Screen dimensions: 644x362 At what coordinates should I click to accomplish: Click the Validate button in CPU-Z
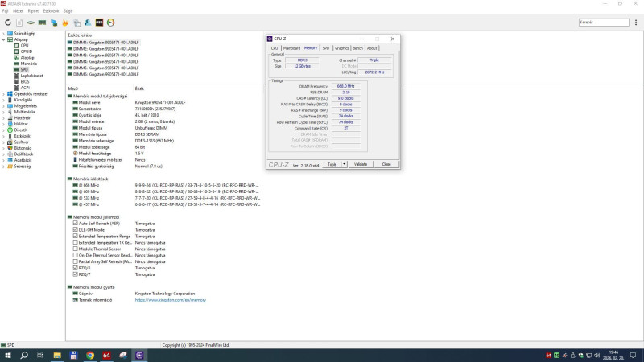(x=361, y=164)
